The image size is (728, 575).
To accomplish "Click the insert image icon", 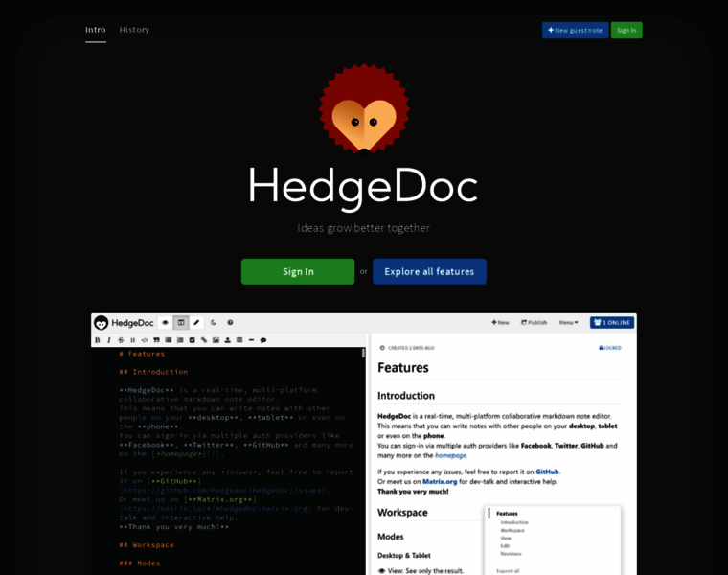I will click(216, 340).
